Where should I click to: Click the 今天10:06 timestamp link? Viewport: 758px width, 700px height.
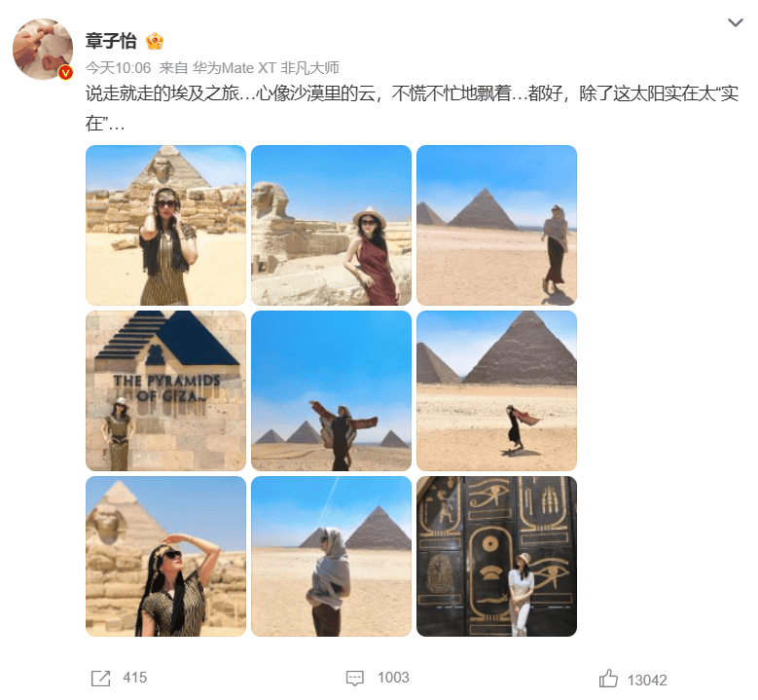119,68
